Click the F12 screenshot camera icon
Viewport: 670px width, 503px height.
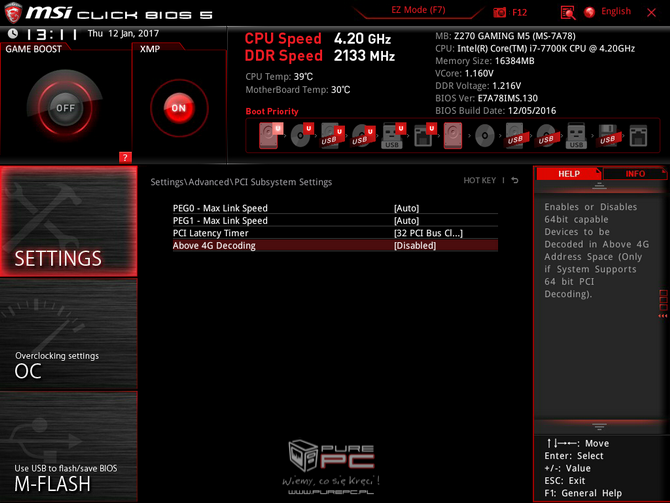[500, 12]
